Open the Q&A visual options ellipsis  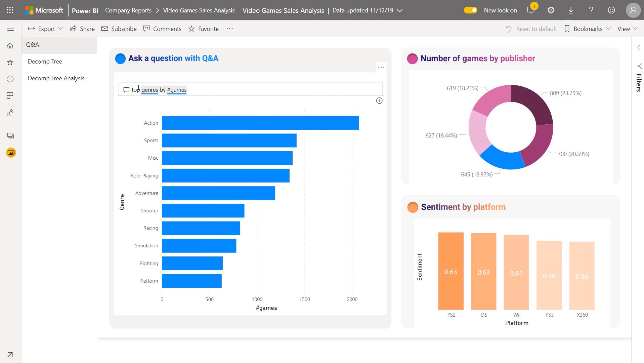381,67
